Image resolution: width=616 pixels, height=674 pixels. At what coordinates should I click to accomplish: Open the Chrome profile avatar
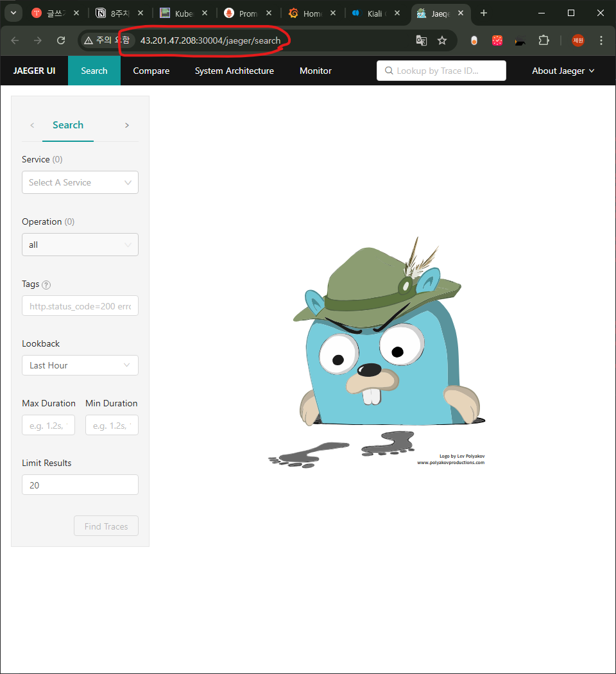pos(578,40)
